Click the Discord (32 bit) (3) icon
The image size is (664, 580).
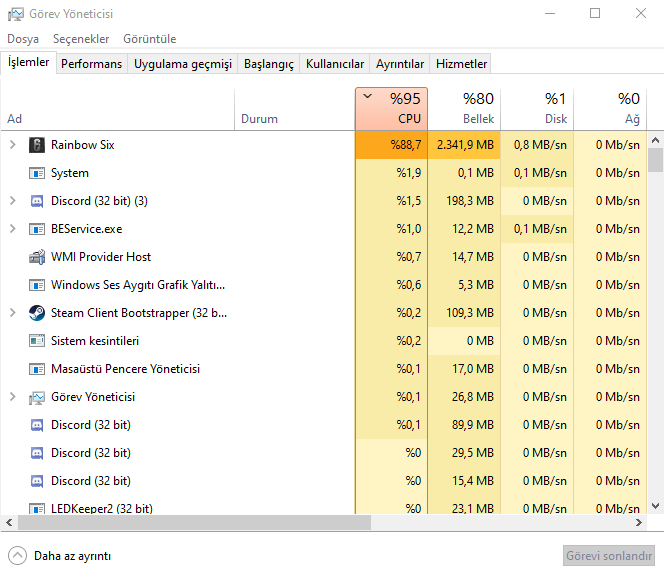37,201
